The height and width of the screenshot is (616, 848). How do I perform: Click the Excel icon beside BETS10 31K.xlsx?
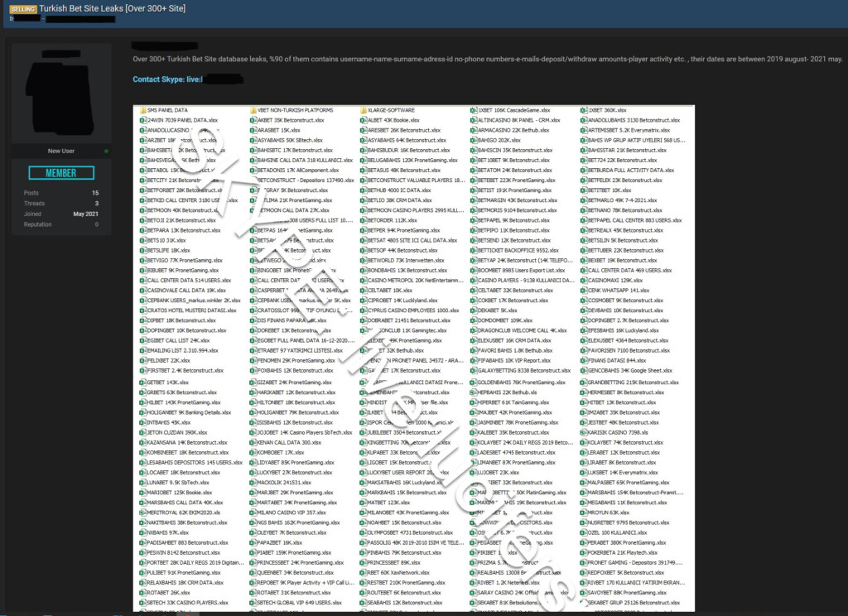pyautogui.click(x=142, y=240)
